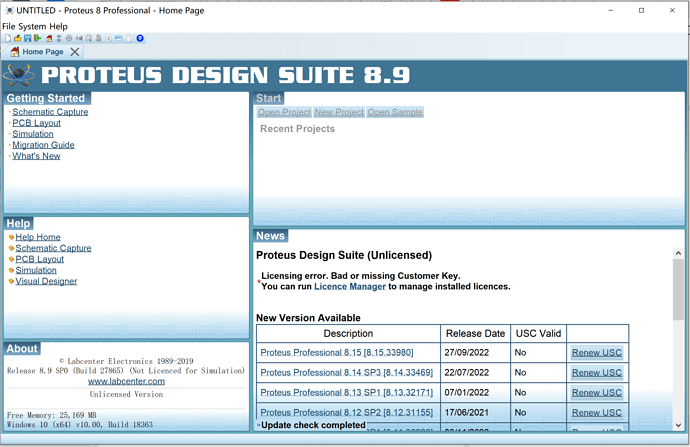Click the Proteus atom logo in banner
The height and width of the screenshot is (447, 690).
pos(18,75)
